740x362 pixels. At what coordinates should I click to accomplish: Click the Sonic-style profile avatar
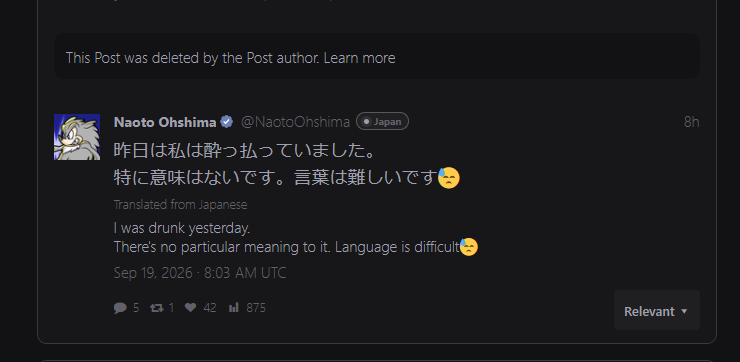coord(77,137)
